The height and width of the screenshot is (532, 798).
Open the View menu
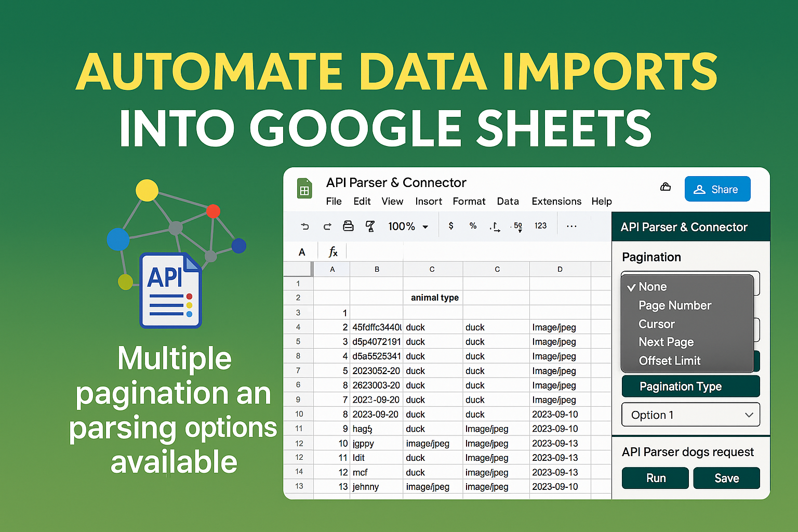(392, 202)
